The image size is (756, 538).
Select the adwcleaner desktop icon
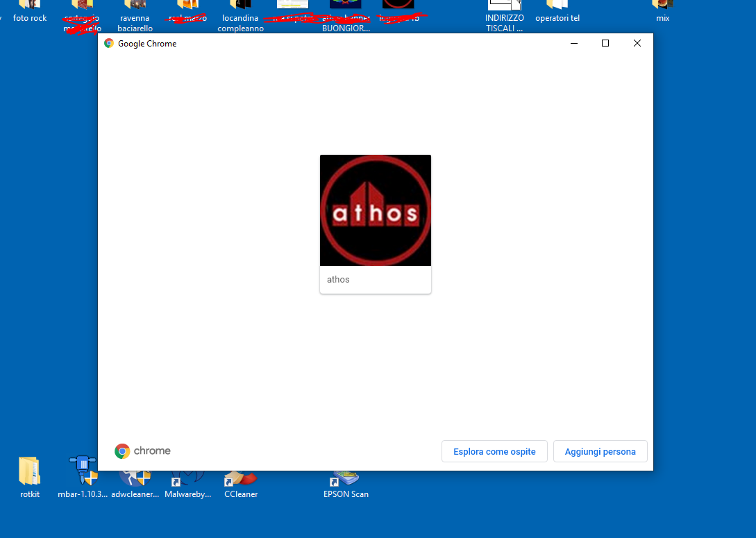pos(135,485)
